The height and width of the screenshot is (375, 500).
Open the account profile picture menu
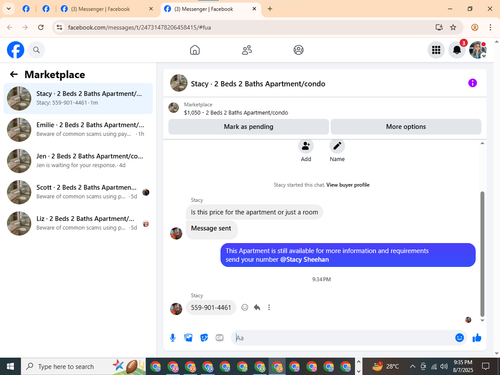coord(478,50)
